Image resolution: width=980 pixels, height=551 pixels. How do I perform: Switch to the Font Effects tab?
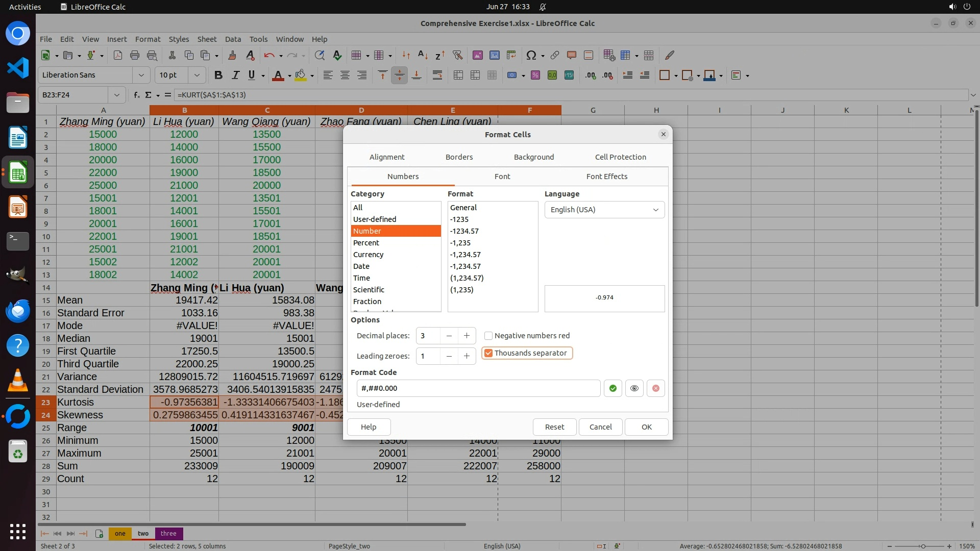(x=606, y=177)
